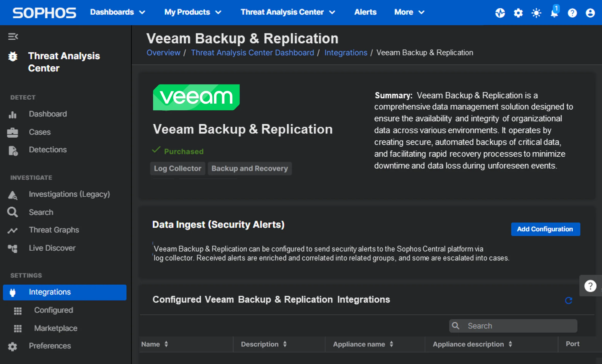Image resolution: width=602 pixels, height=364 pixels.
Task: Expand the Threat Analysis Center dropdown
Action: (x=288, y=12)
